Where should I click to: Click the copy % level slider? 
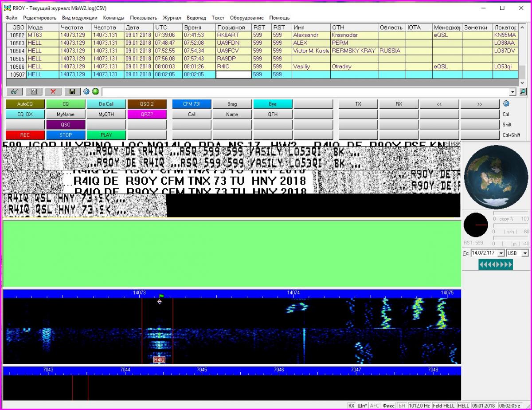(x=511, y=213)
